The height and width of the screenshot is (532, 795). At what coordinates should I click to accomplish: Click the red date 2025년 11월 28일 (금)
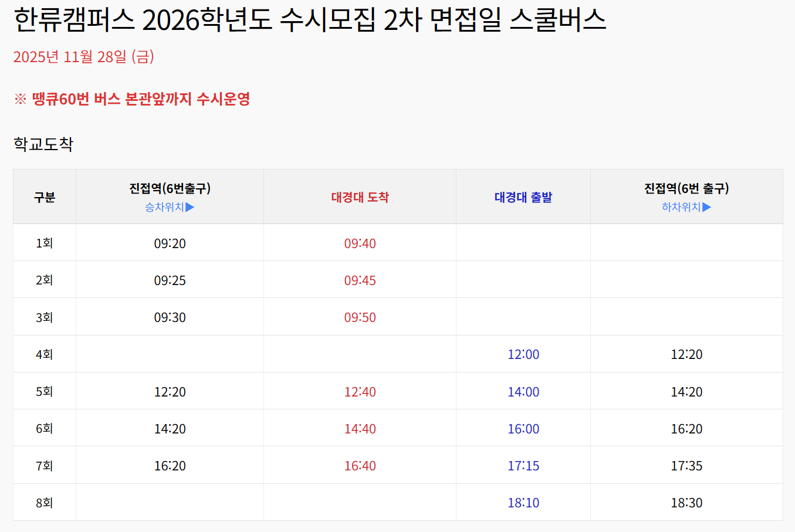tap(83, 57)
